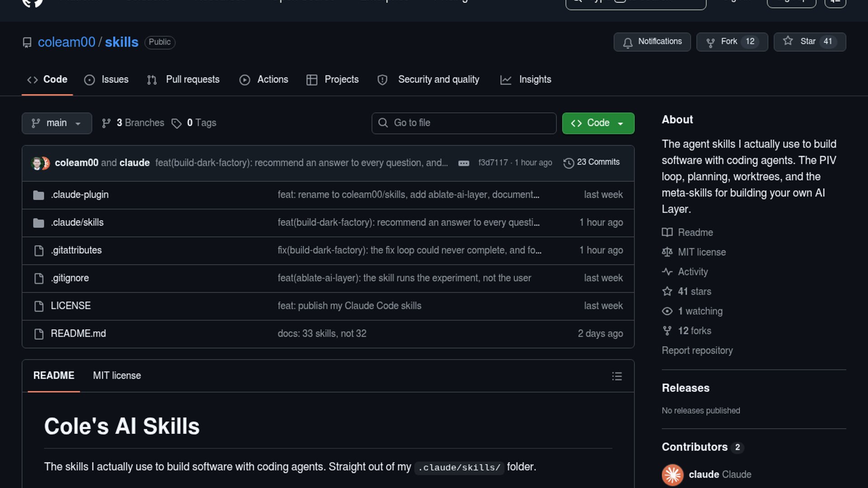Open the Insights tab
Image resolution: width=868 pixels, height=488 pixels.
pos(526,80)
